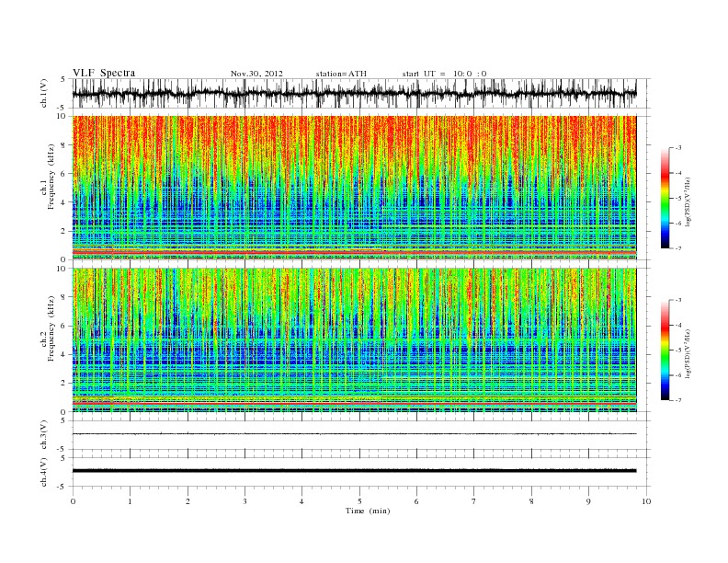
Task: Click the "ch.3(V)" axis label
Action: click(x=44, y=435)
